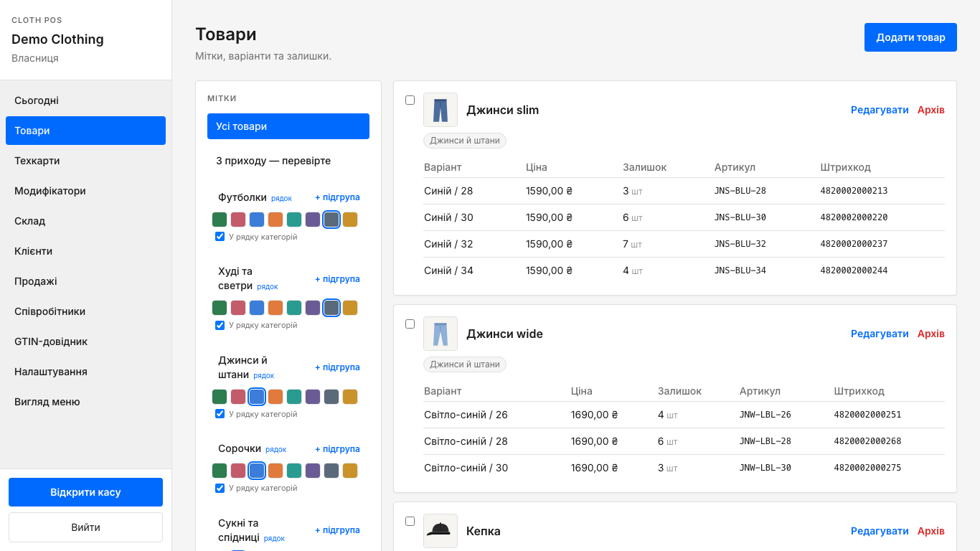Viewport: 980px width, 551px height.
Task: Pick the selected gray swatch for Футболки
Action: click(x=331, y=220)
